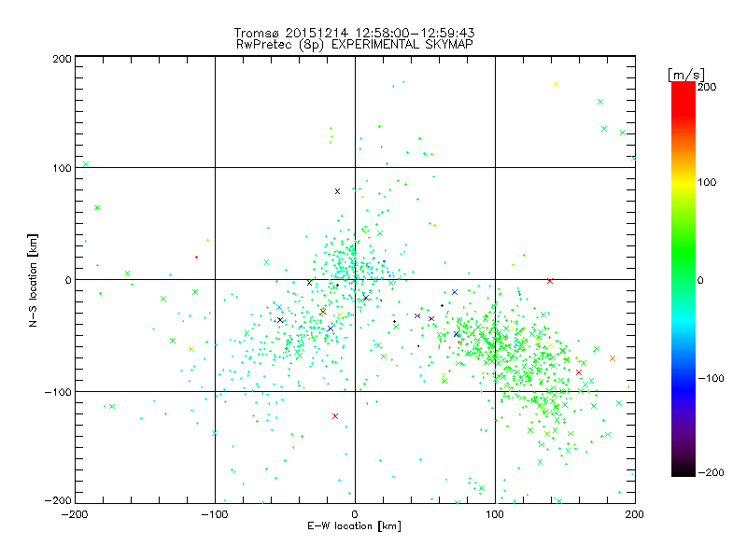Click the N-S axis "100" tick label
Viewport: 747px width, 560px height.
pos(62,168)
